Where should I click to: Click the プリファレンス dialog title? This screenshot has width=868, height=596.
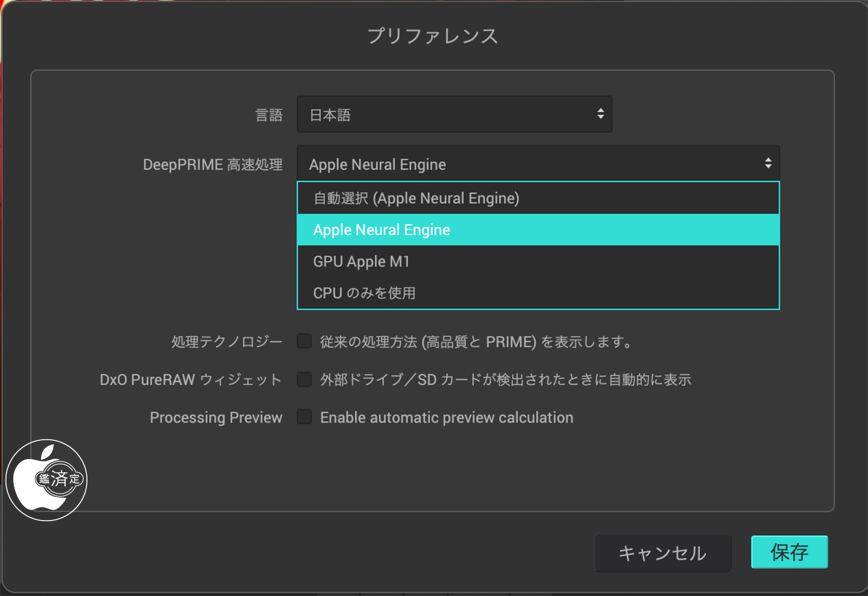[x=433, y=36]
